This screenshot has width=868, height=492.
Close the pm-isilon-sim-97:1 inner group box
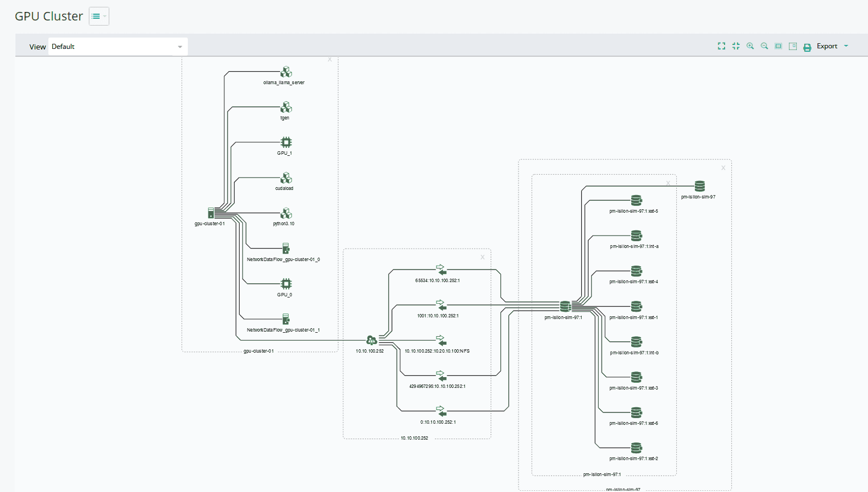[668, 183]
